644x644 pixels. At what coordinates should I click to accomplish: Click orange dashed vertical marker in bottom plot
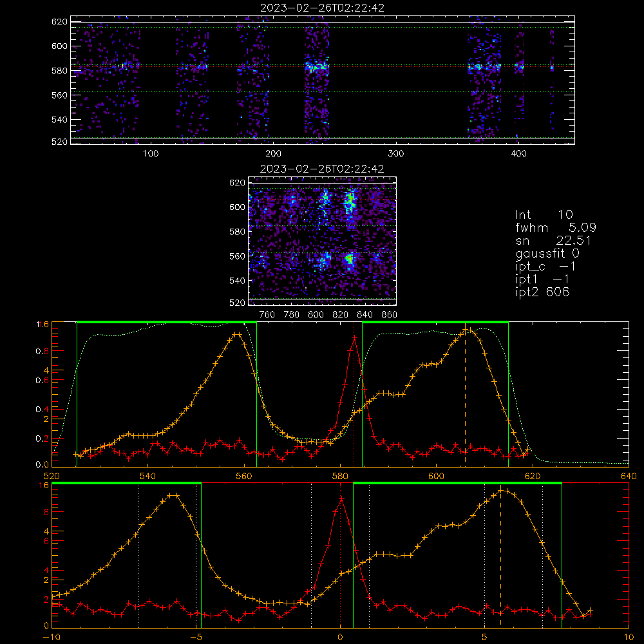click(x=500, y=556)
